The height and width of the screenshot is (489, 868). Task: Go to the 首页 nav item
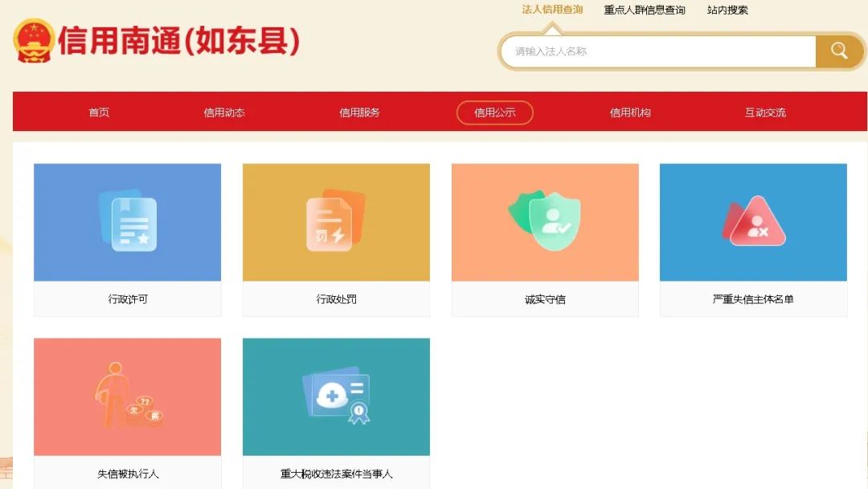99,113
